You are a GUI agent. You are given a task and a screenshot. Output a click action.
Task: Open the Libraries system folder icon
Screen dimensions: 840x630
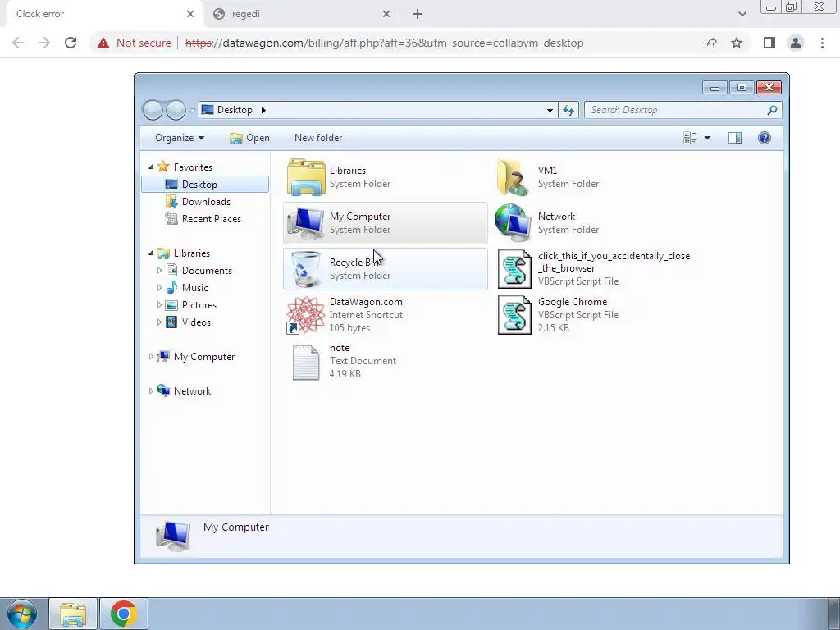coord(306,177)
